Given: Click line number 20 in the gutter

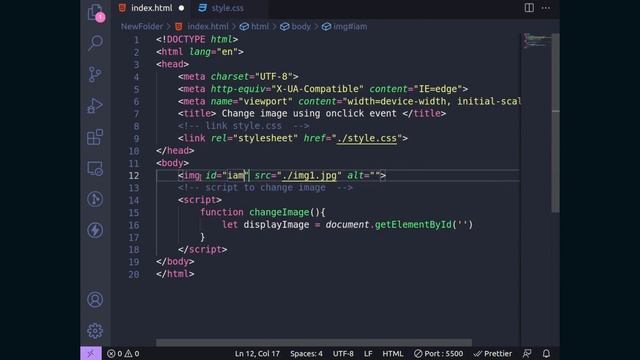Looking at the screenshot, I should (x=134, y=274).
